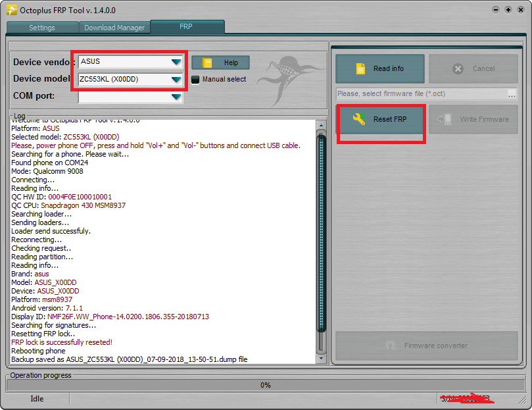Switch to the Settings tab

(42, 28)
